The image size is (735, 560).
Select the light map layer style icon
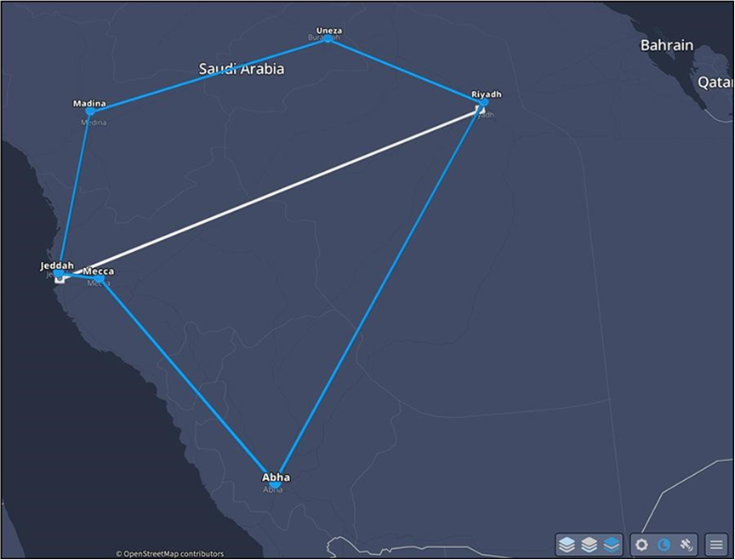pos(566,544)
